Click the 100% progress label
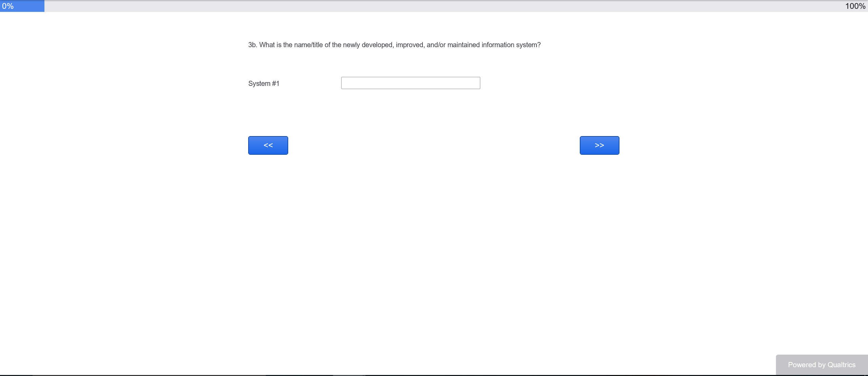The height and width of the screenshot is (376, 868). click(855, 6)
